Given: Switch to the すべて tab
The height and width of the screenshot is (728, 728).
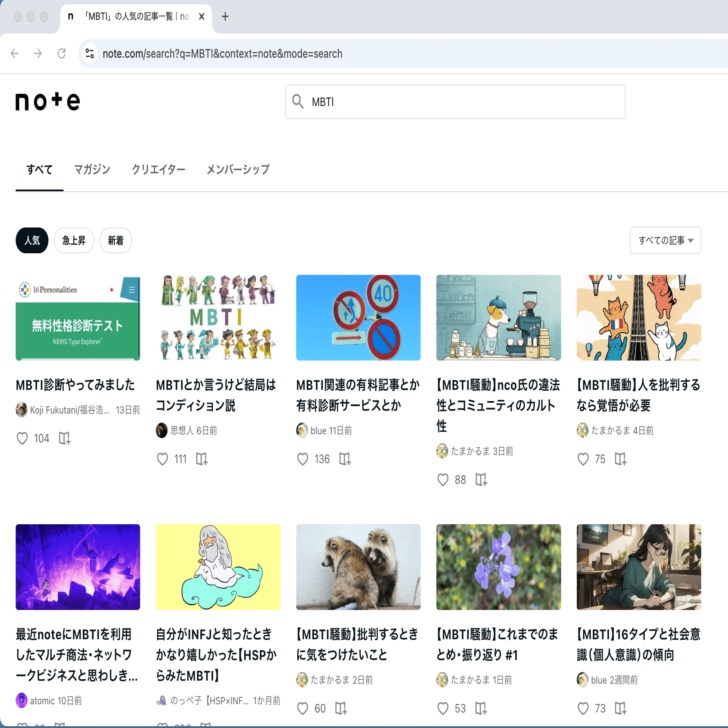Looking at the screenshot, I should click(x=40, y=169).
